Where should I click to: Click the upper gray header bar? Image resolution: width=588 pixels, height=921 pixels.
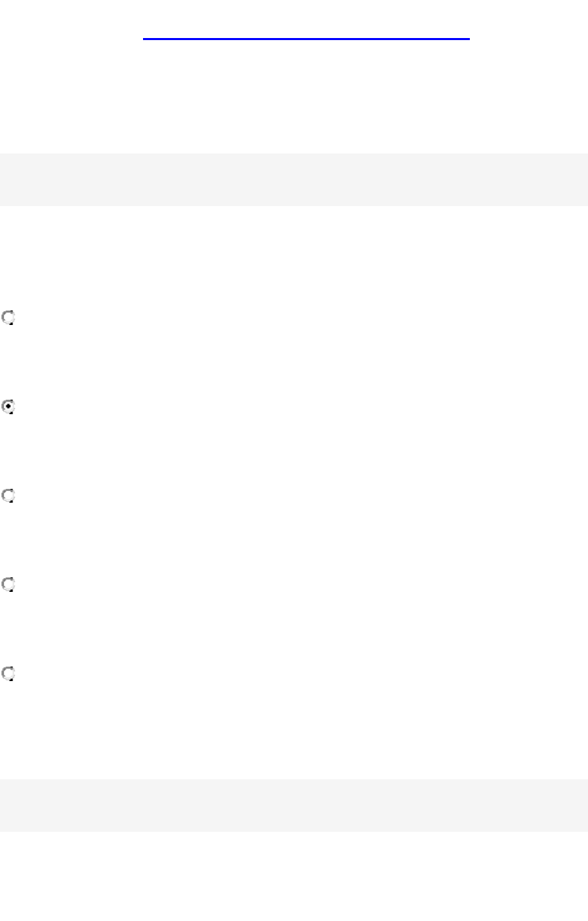pyautogui.click(x=294, y=180)
